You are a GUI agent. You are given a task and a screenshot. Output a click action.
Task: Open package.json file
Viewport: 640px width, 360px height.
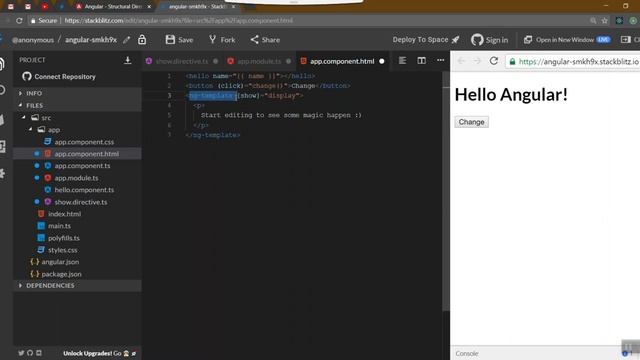click(61, 274)
